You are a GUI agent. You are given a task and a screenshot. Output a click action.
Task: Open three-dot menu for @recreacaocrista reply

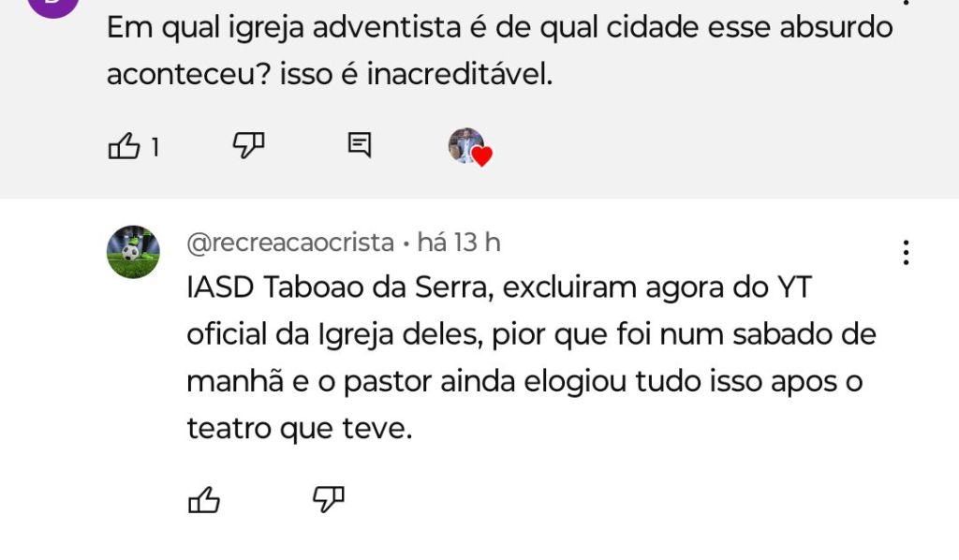click(906, 253)
